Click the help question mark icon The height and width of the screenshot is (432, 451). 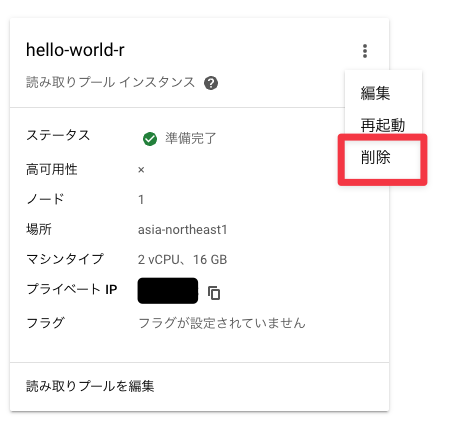coord(211,83)
